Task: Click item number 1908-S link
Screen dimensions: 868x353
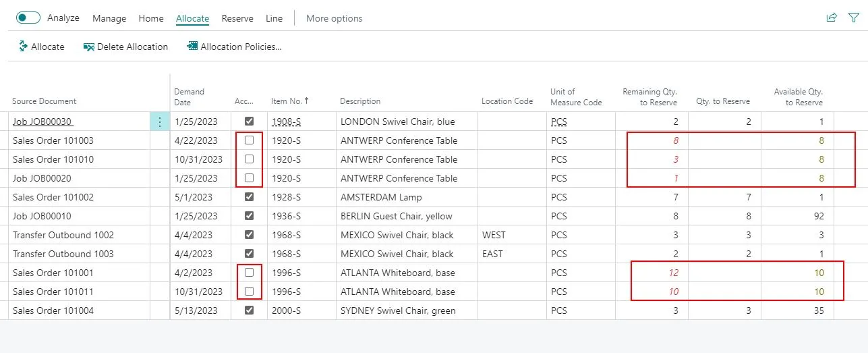Action: pyautogui.click(x=286, y=121)
